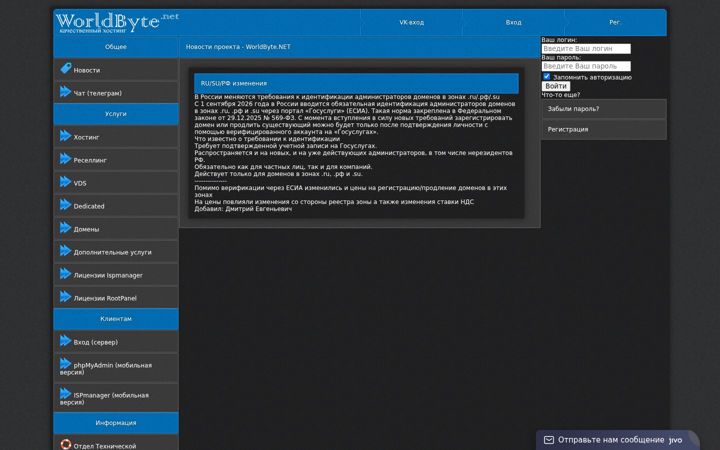Click the arrow icon beside ISPmanager мобильная версия
720x450 pixels.
[x=66, y=393]
